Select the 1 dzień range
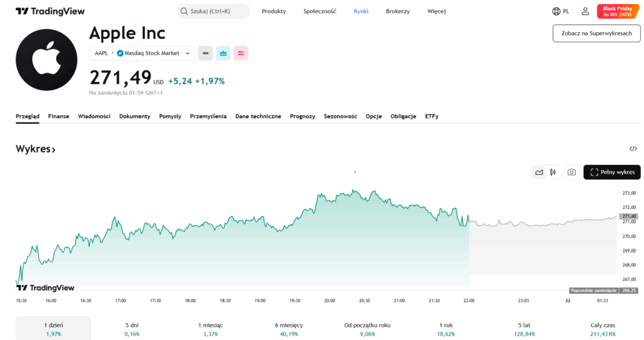 (x=53, y=329)
